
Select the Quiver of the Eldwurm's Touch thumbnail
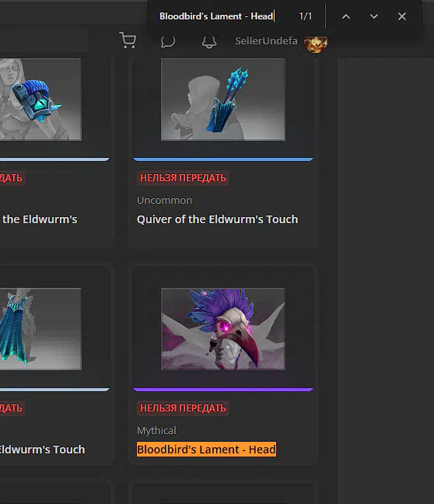[x=223, y=100]
